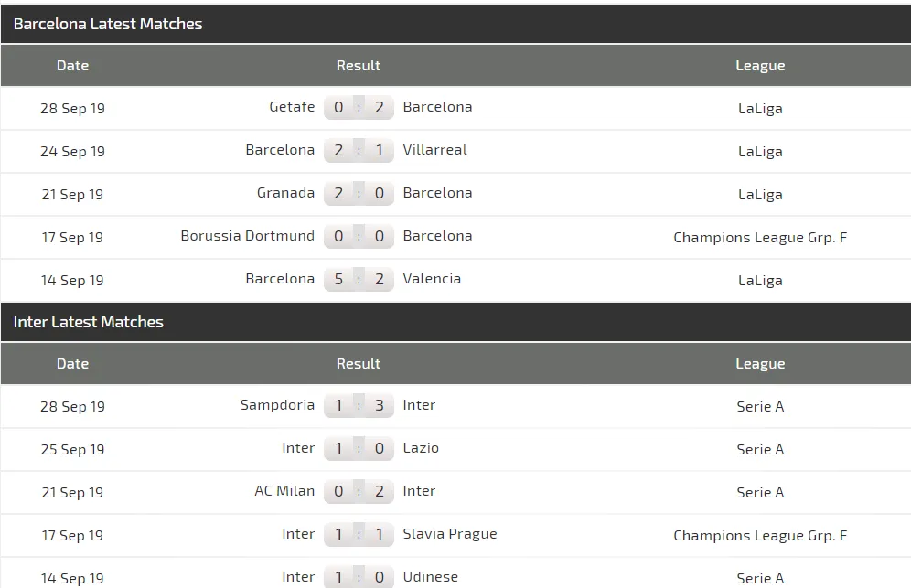Click the Barcelona 5:2 Valencia score
The height and width of the screenshot is (588, 911).
pos(359,279)
